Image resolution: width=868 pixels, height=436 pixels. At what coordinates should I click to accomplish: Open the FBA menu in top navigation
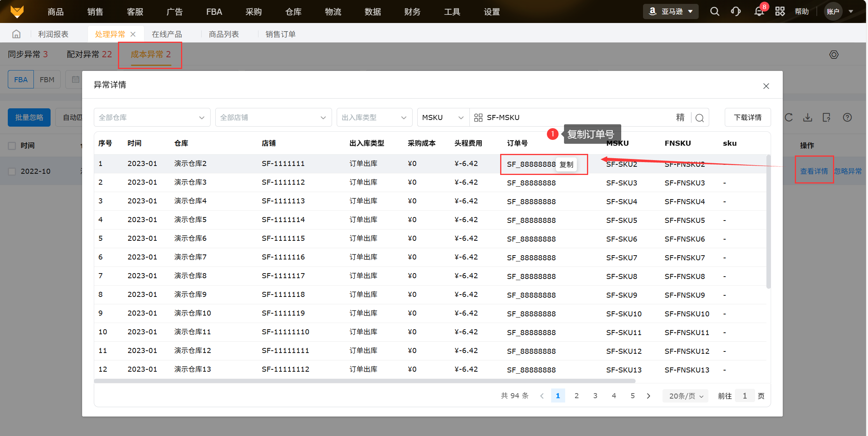[214, 12]
